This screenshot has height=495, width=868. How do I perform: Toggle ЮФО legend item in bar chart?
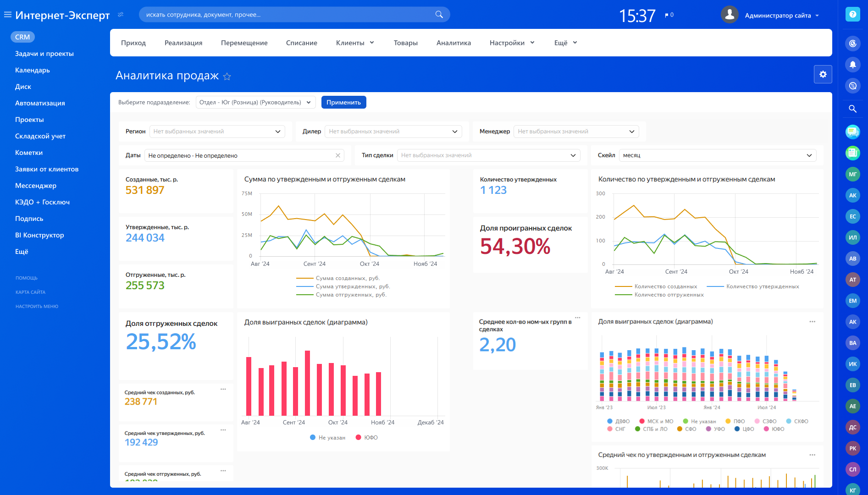pyautogui.click(x=370, y=438)
